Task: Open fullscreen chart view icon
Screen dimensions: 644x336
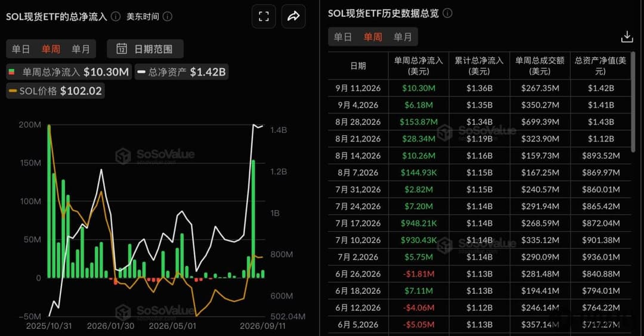Action: 264,17
